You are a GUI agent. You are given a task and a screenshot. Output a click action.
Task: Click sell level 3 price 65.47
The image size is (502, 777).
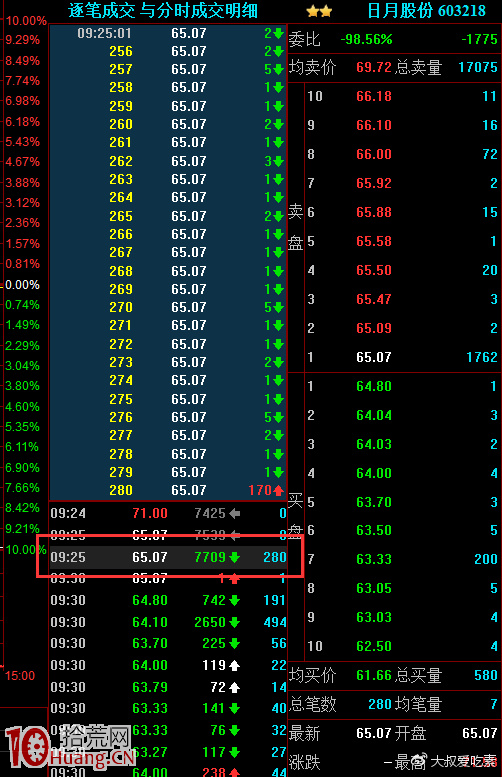(x=374, y=299)
